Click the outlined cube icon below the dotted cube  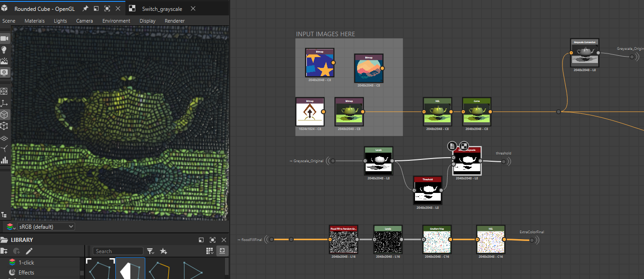coord(5,126)
